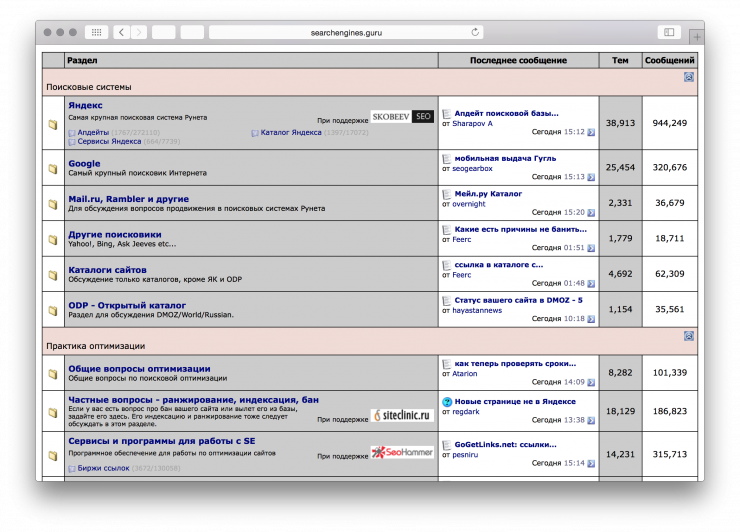Collapse the Практика оптимизации category
This screenshot has height=532, width=740.
689,336
